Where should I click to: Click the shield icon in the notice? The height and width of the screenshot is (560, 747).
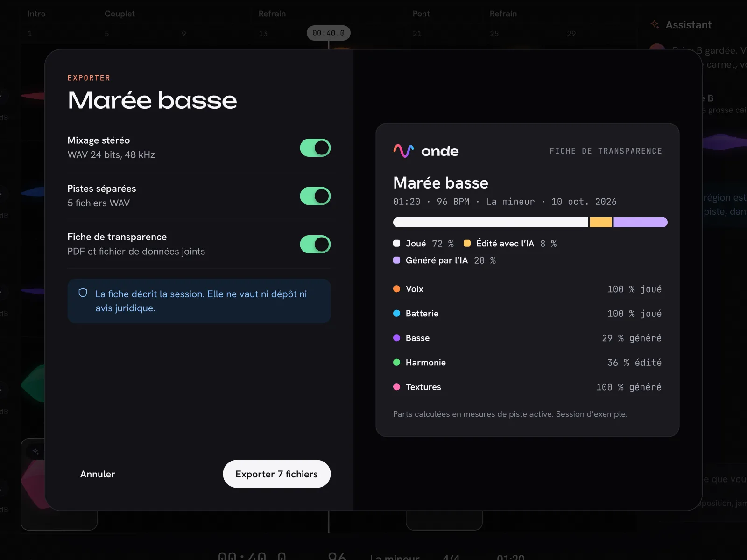83,293
